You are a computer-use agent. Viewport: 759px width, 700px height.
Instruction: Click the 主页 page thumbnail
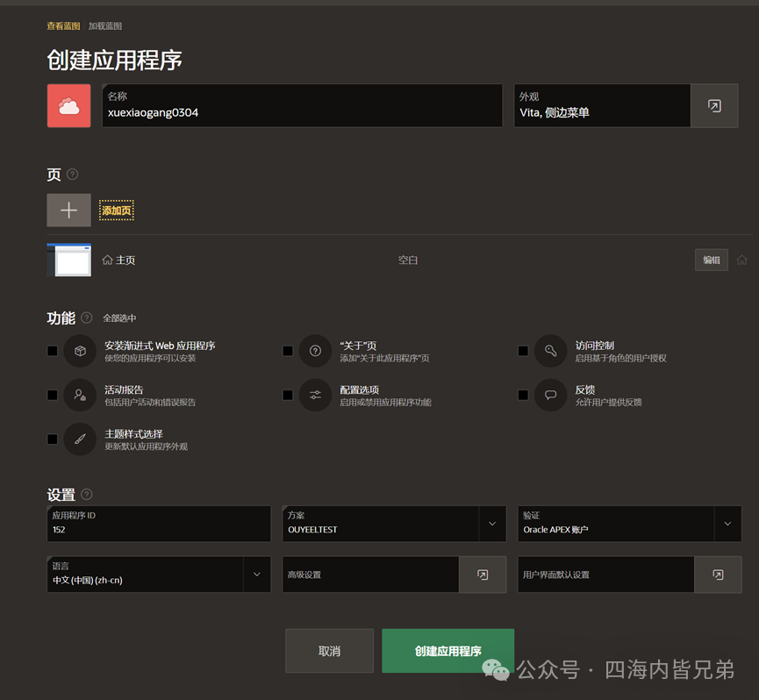point(68,260)
